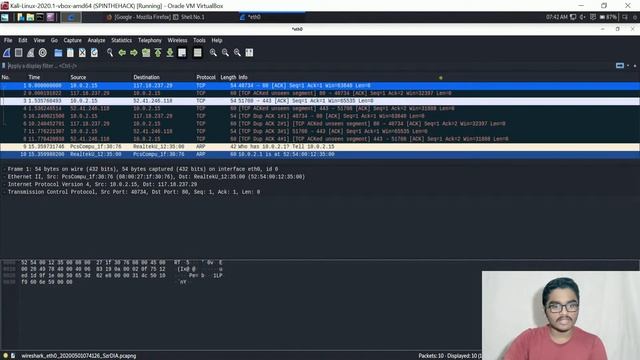The width and height of the screenshot is (640, 360).
Task: Open capture file properties status icon
Action: tap(13, 356)
